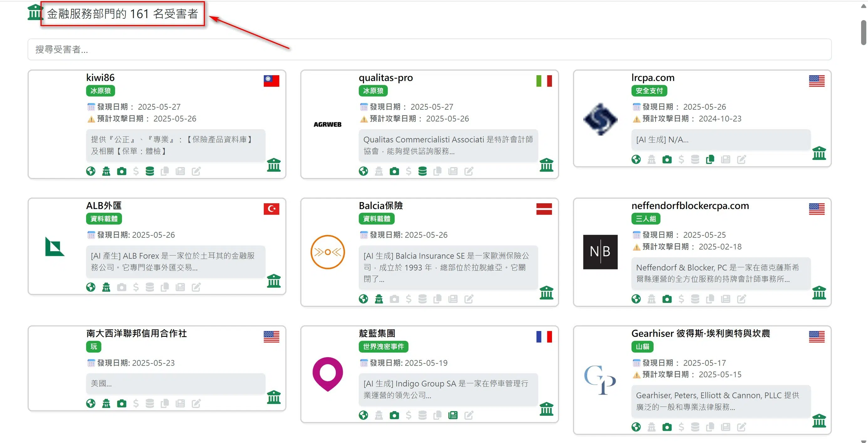Click the NB logo thumbnail

tap(600, 252)
